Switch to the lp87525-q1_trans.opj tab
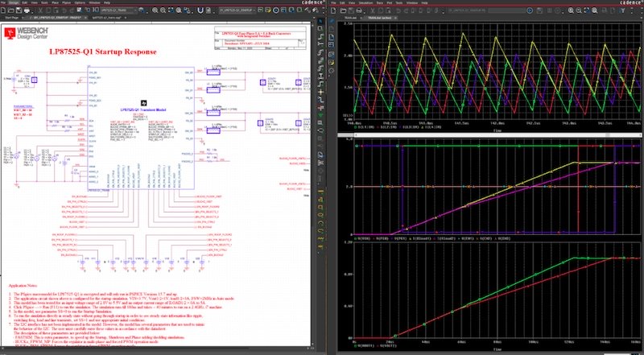Screen dimensions: 644x355 click(107, 18)
